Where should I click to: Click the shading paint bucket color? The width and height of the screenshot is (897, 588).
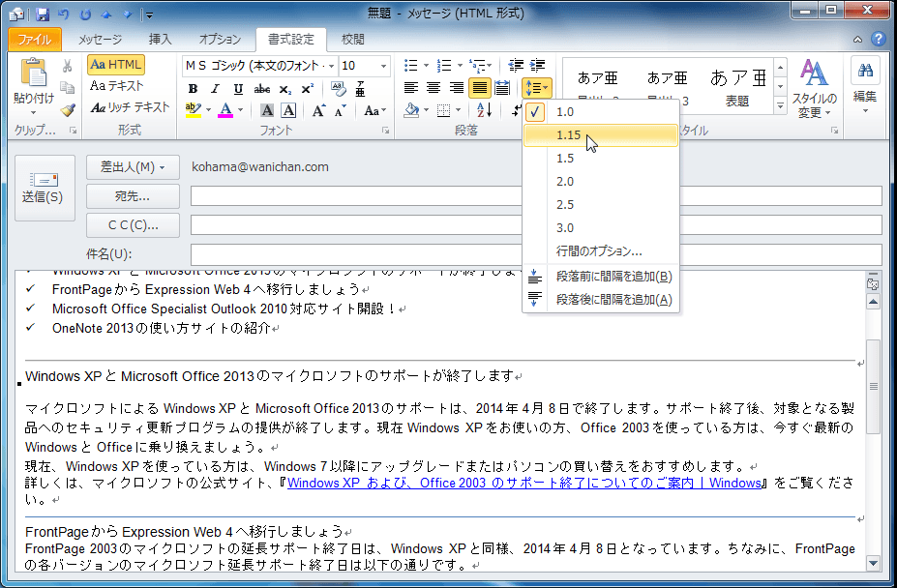click(x=411, y=110)
